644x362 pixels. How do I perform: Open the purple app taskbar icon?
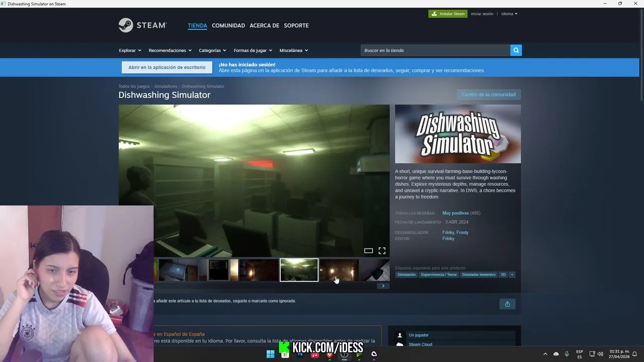click(x=374, y=354)
